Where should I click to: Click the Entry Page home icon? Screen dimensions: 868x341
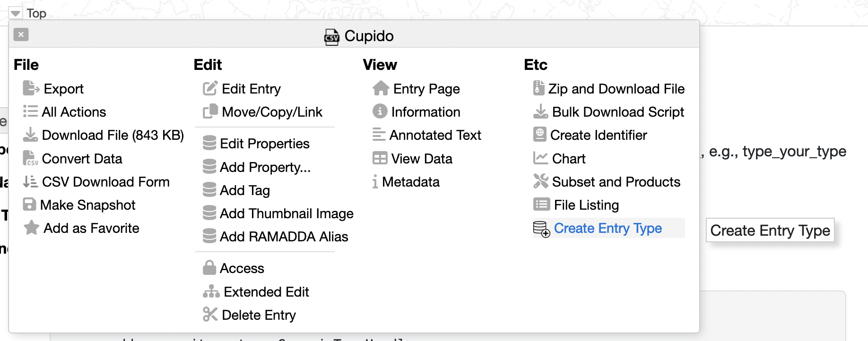coord(381,88)
